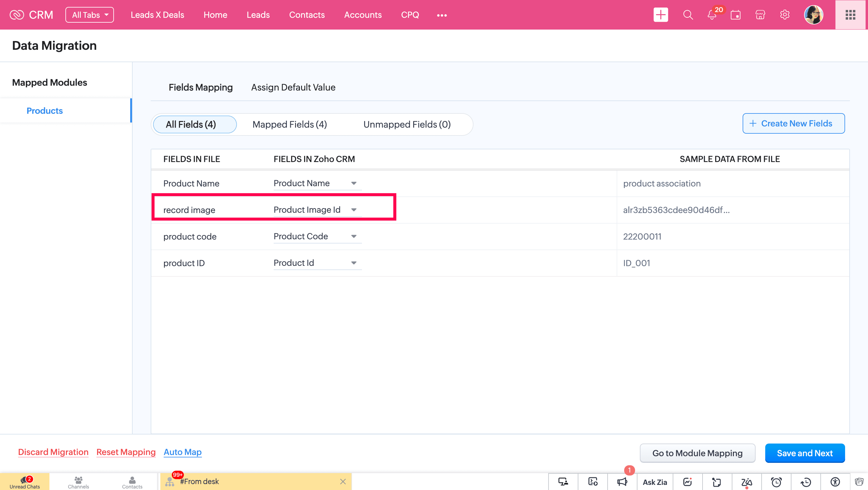Open the setup gear icon
The image size is (868, 490).
(785, 15)
